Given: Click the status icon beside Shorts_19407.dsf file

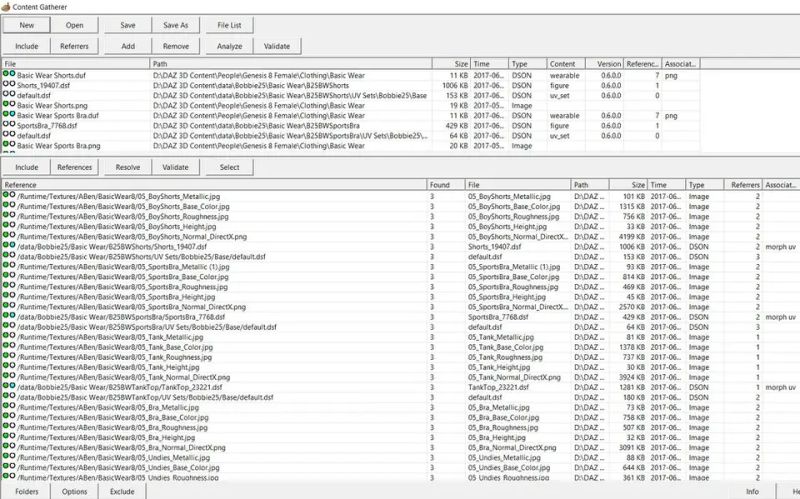Looking at the screenshot, I should (x=9, y=85).
